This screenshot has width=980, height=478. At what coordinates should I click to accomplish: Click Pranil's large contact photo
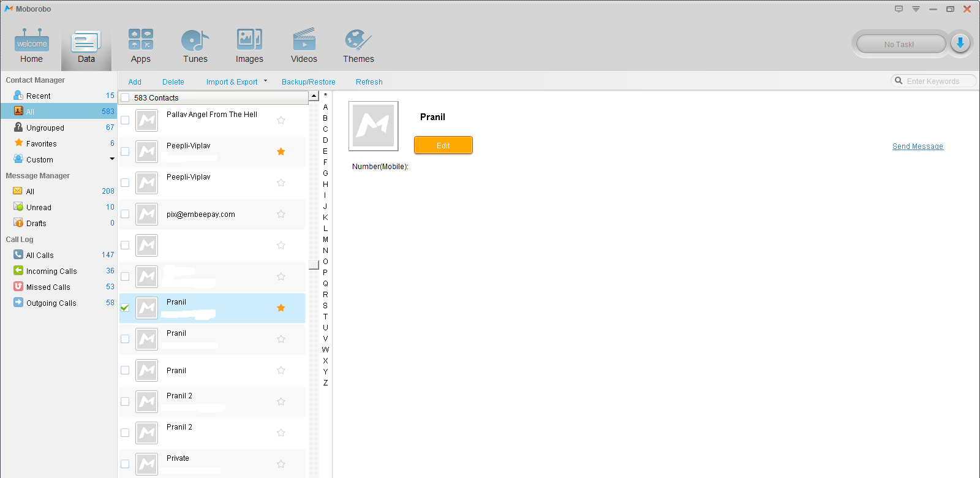374,126
